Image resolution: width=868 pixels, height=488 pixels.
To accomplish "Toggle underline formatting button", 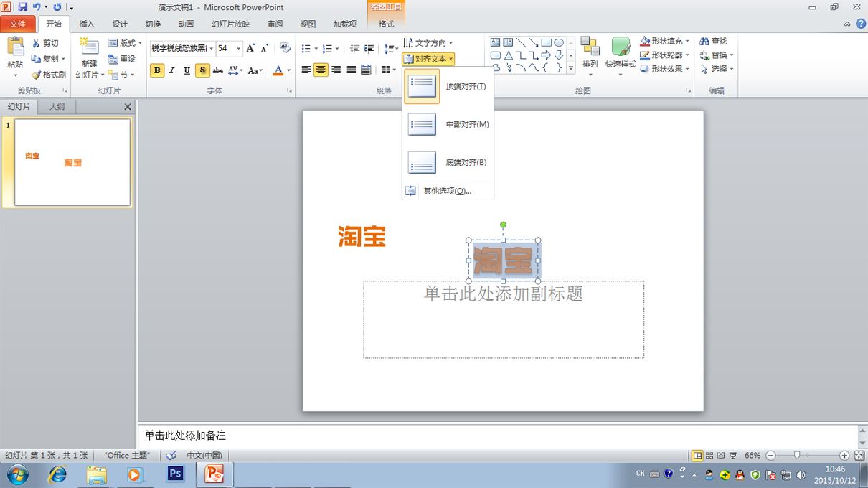I will tap(187, 70).
